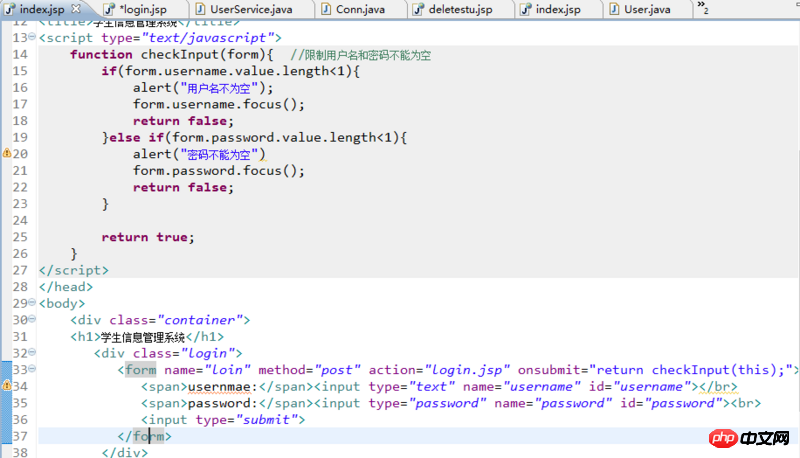Click the warning marker on line 34
The width and height of the screenshot is (800, 458).
[x=6, y=387]
